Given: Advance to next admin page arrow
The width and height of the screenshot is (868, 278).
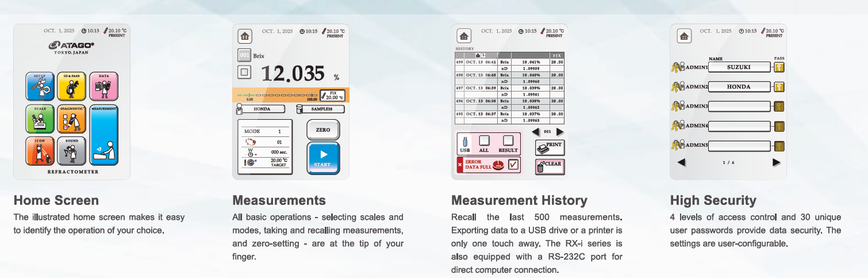Looking at the screenshot, I should [x=776, y=162].
